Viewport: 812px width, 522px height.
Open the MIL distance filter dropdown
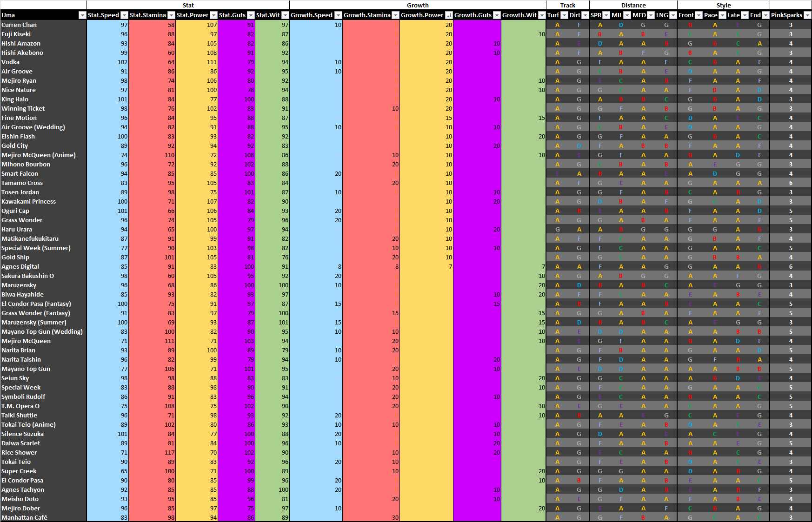click(627, 15)
